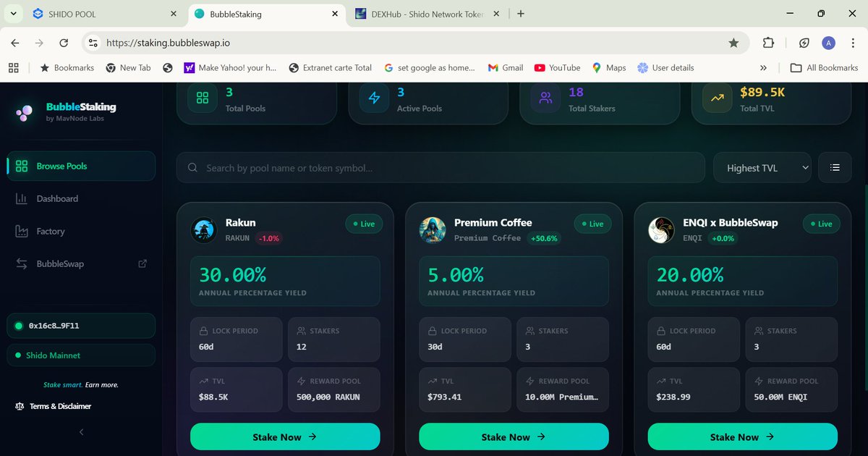
Task: Click the +50.6% change badge
Action: pyautogui.click(x=544, y=238)
